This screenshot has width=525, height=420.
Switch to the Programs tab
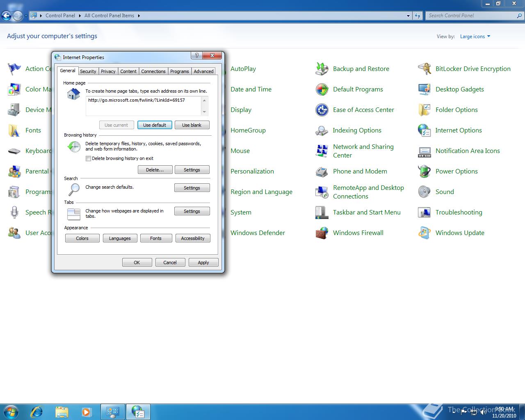tap(180, 71)
